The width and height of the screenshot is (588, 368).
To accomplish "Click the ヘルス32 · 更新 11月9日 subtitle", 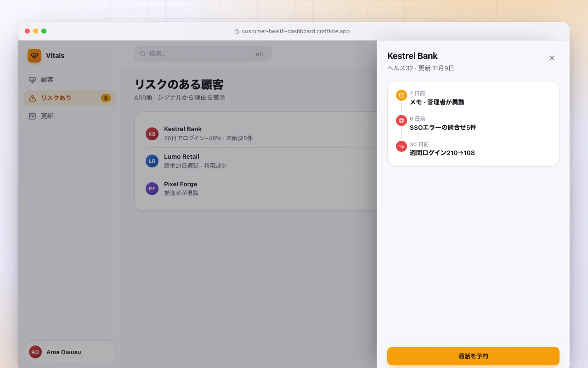I will [x=421, y=68].
